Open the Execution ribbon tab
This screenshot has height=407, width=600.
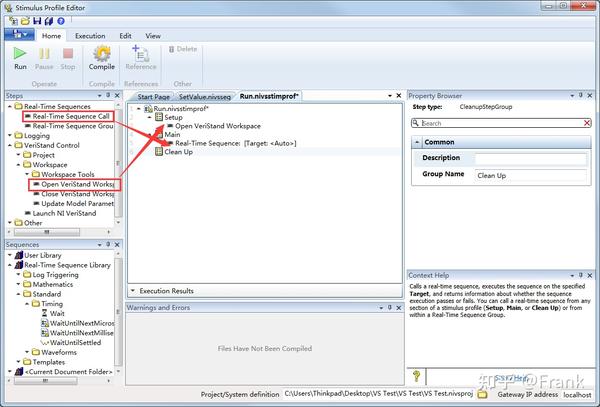(x=90, y=36)
